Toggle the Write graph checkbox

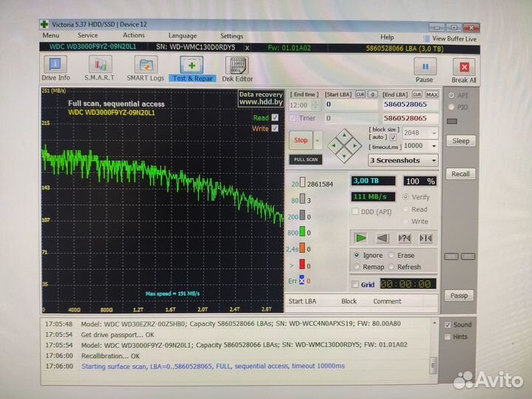click(276, 129)
